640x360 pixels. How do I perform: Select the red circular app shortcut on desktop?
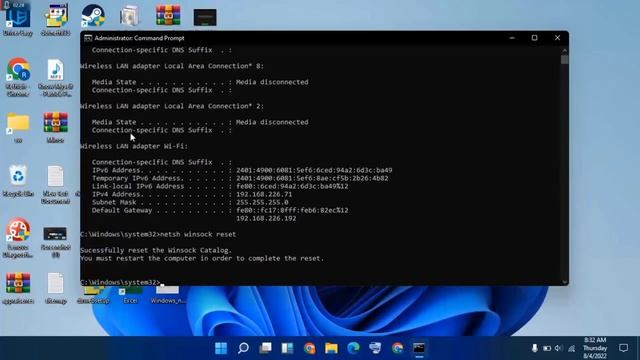(18, 238)
